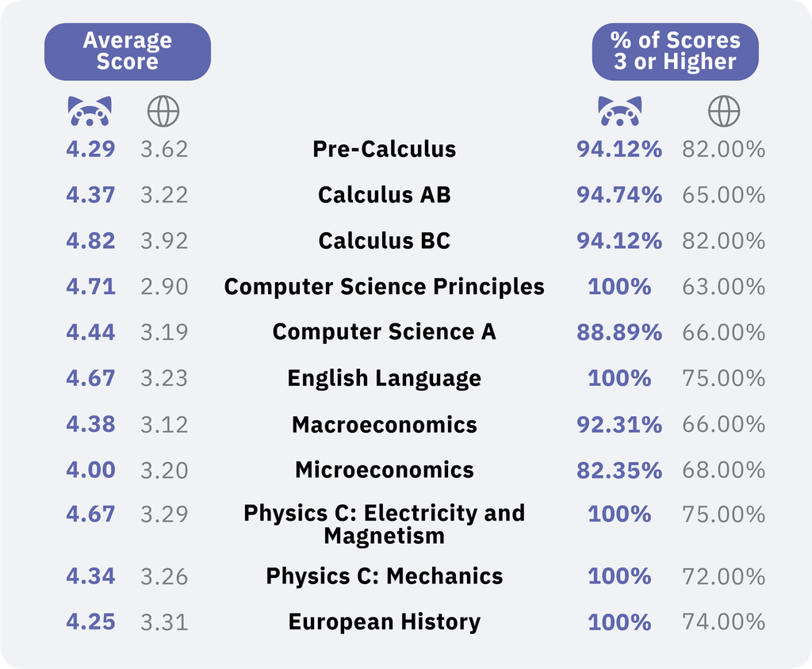Click the globe icon under % of Scores

pyautogui.click(x=724, y=111)
